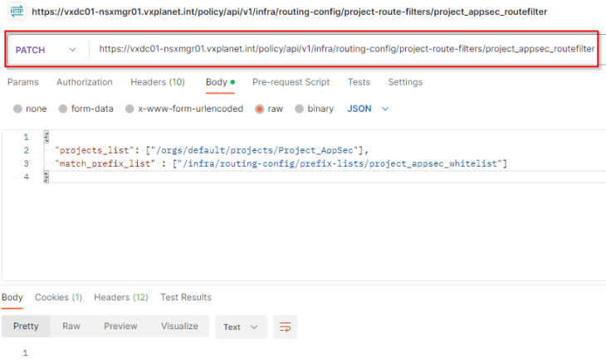Image resolution: width=606 pixels, height=364 pixels.
Task: Choose the binary body radio option
Action: [x=299, y=109]
